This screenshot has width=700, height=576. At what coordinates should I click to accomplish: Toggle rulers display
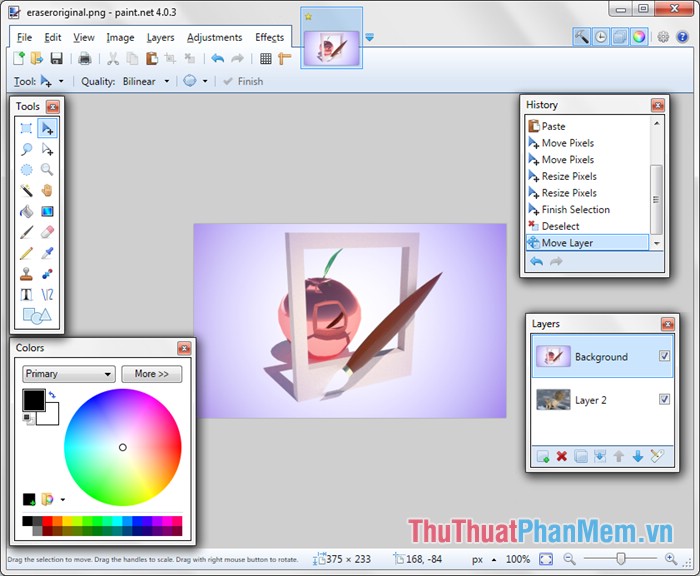(284, 58)
